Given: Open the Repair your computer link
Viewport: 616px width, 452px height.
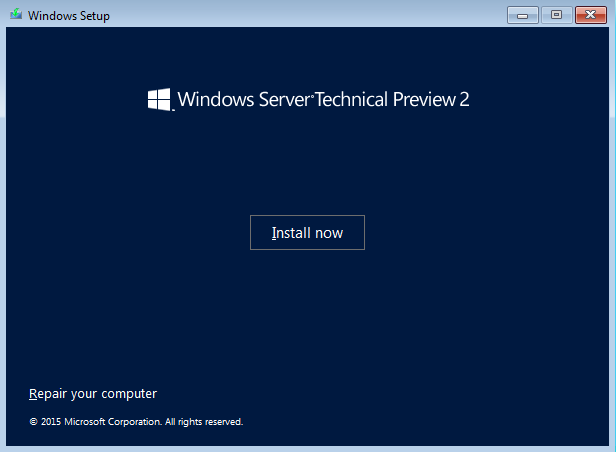Looking at the screenshot, I should pyautogui.click(x=93, y=393).
